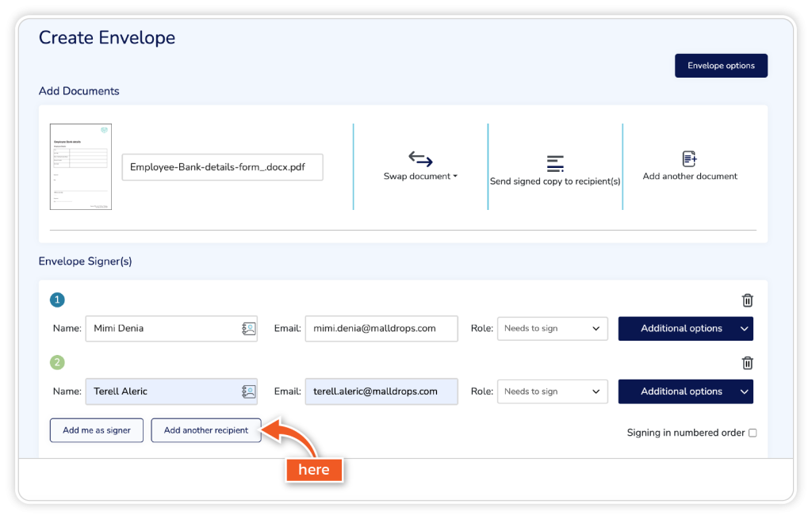Open Role dropdown for Terell Aleric

point(552,391)
